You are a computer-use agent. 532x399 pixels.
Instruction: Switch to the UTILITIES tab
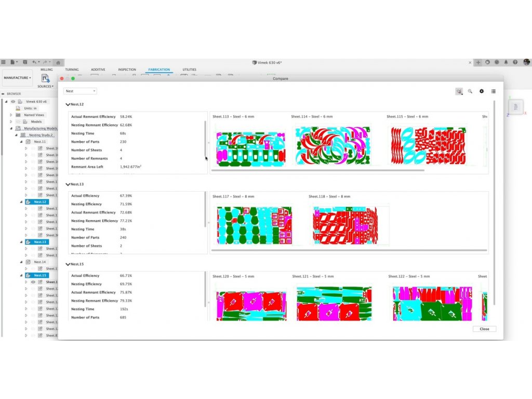pos(189,70)
